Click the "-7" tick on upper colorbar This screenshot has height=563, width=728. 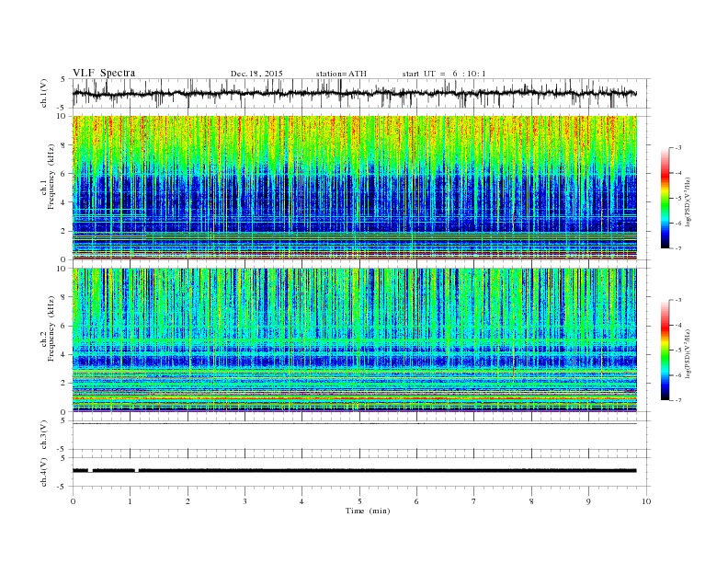[x=678, y=248]
